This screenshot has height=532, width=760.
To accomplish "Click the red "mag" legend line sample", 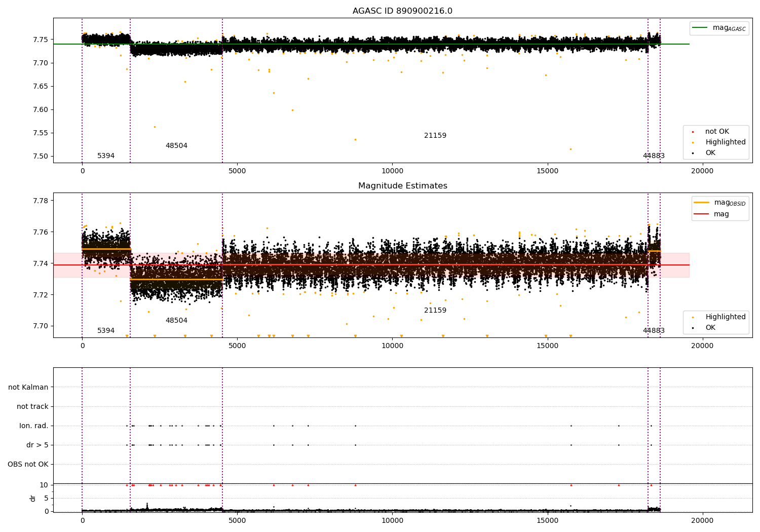I will pyautogui.click(x=702, y=214).
